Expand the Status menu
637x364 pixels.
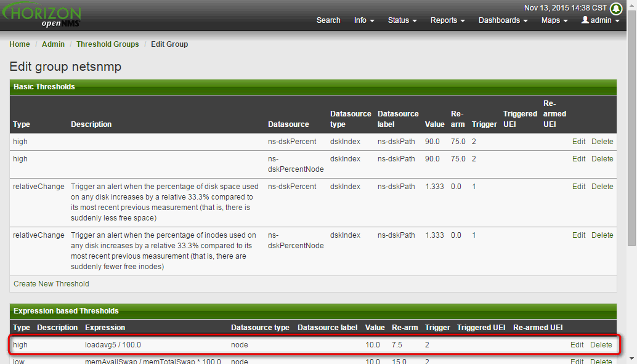(x=402, y=20)
